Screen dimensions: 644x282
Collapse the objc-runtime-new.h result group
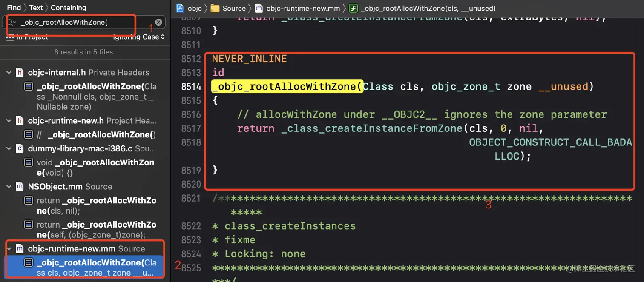(9, 121)
